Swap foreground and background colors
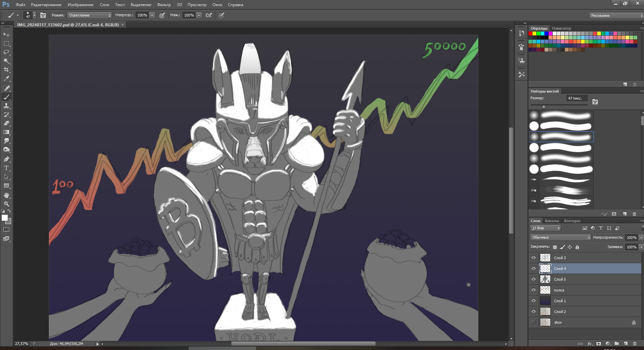Viewport: 644px width, 350px height. 9,211
